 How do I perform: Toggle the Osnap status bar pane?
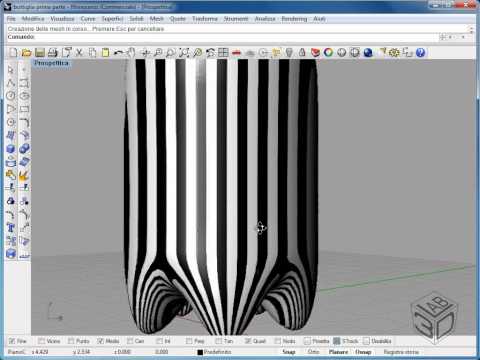pos(363,352)
